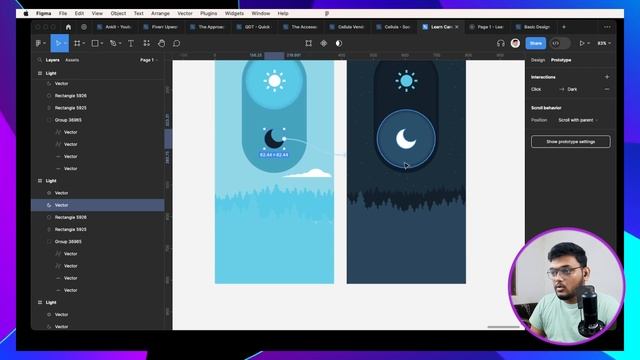Click the sun icon in the light frame
640x360 pixels.
pyautogui.click(x=274, y=81)
